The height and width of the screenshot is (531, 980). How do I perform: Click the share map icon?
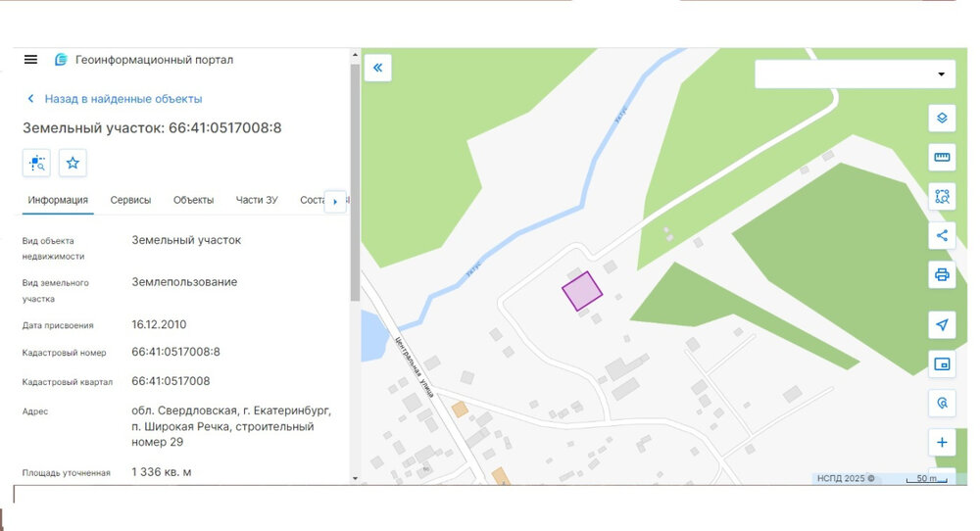tap(942, 235)
